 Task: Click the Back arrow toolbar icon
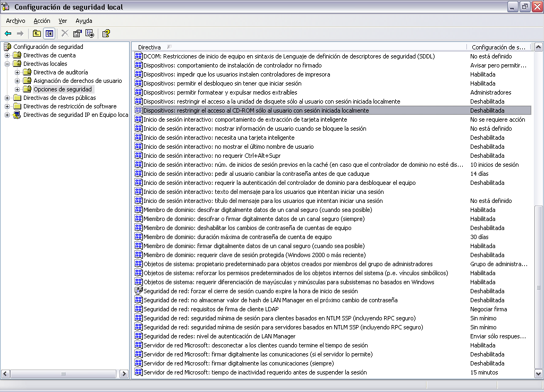[8, 33]
